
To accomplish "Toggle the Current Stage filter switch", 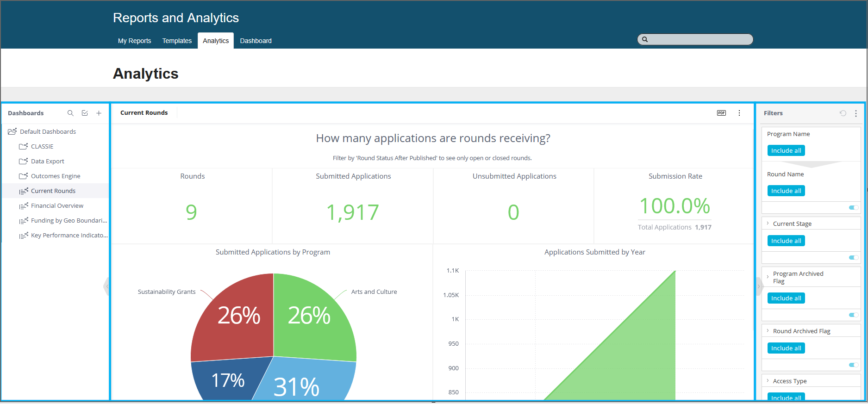I will [x=853, y=258].
